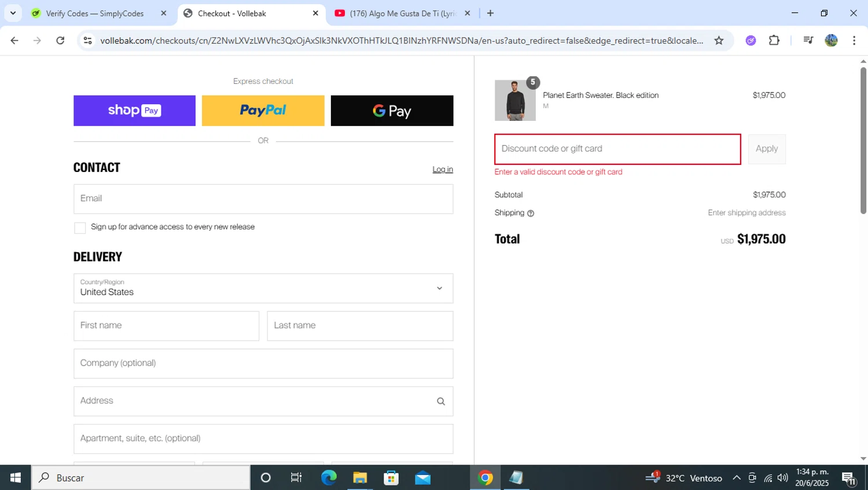
Task: Open site information icon in address bar
Action: [88, 40]
